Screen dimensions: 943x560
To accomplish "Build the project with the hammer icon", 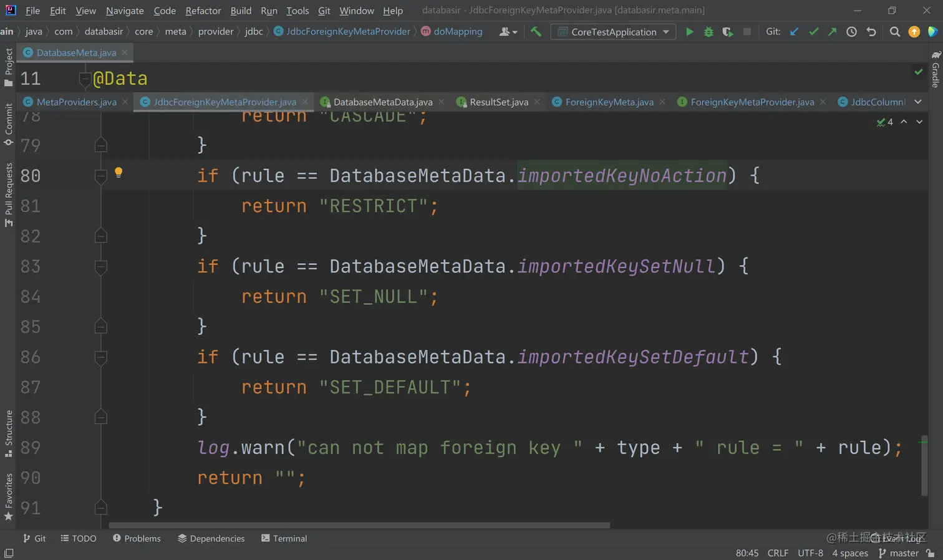I will pos(536,31).
